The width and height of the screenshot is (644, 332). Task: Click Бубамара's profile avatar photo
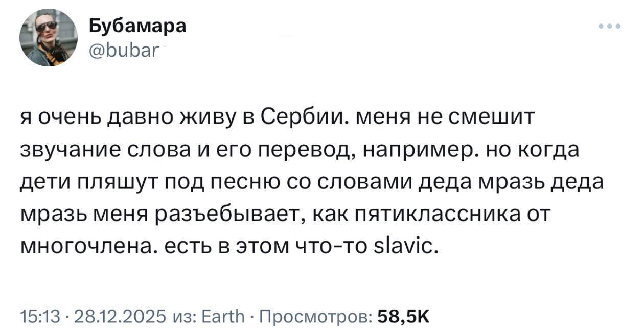click(x=49, y=38)
